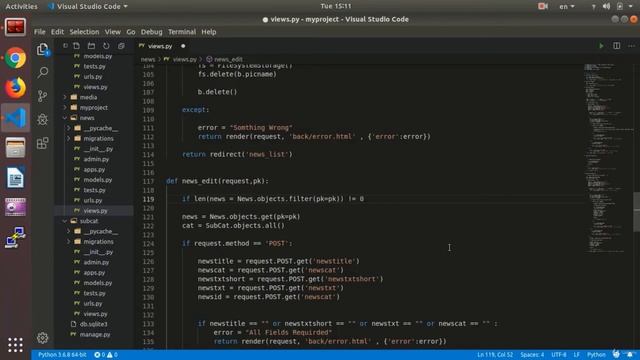This screenshot has width=640, height=360.
Task: Click the screen recording indicator in top bar
Action: click(x=543, y=6)
